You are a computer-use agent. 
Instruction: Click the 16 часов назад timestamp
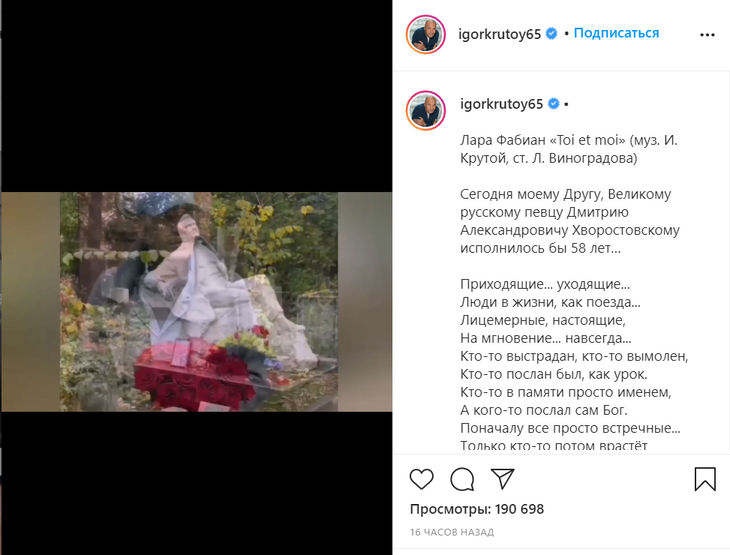pos(452,532)
